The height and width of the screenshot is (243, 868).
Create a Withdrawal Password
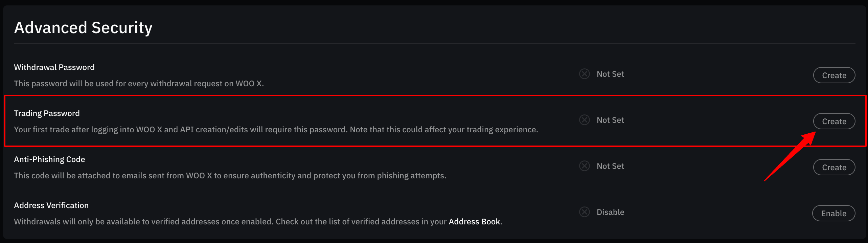834,75
